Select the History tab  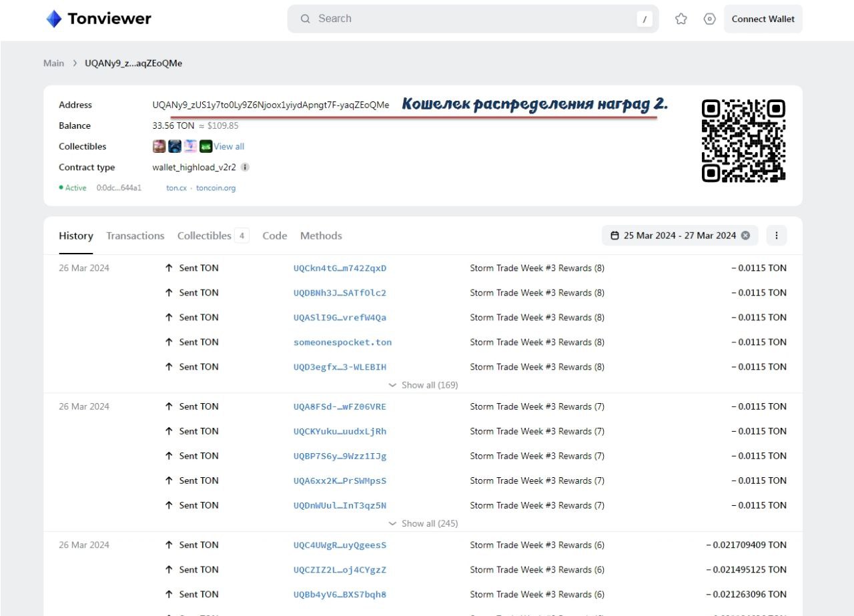tap(76, 236)
